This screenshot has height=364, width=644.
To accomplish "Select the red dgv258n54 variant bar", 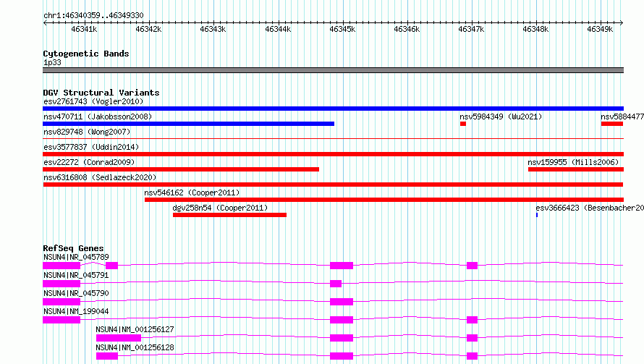I will click(x=229, y=215).
